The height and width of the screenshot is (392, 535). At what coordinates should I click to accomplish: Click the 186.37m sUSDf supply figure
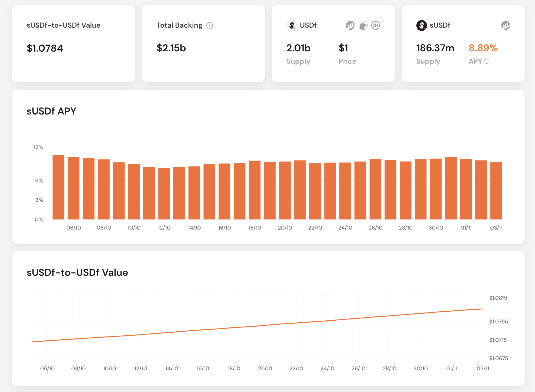(x=435, y=48)
